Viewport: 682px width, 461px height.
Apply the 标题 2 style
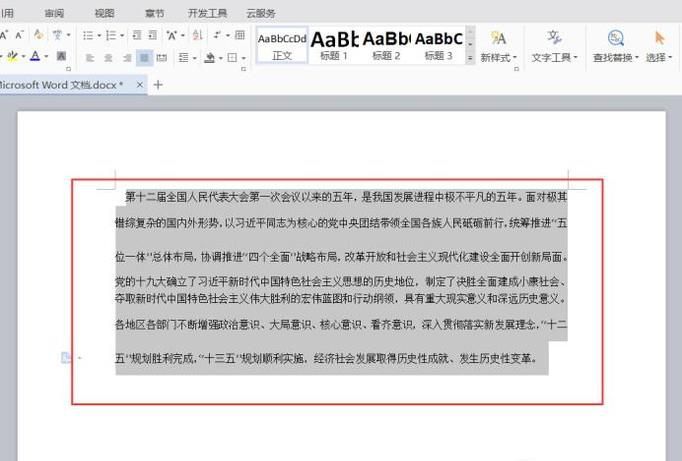tap(386, 45)
